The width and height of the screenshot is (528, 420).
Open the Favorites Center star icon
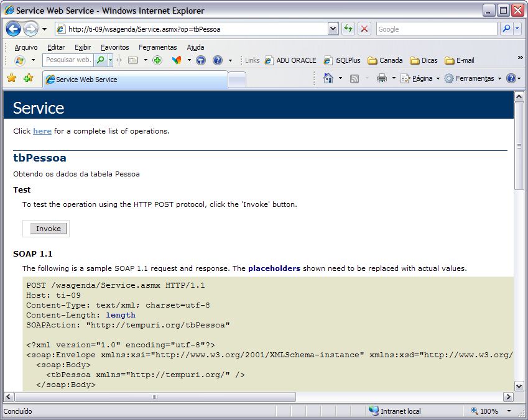point(11,78)
